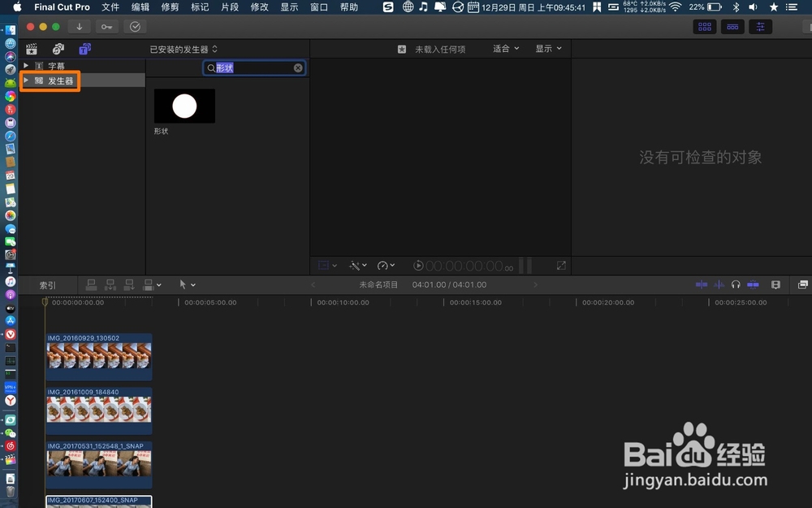Open the 修剪 menu

pos(170,7)
